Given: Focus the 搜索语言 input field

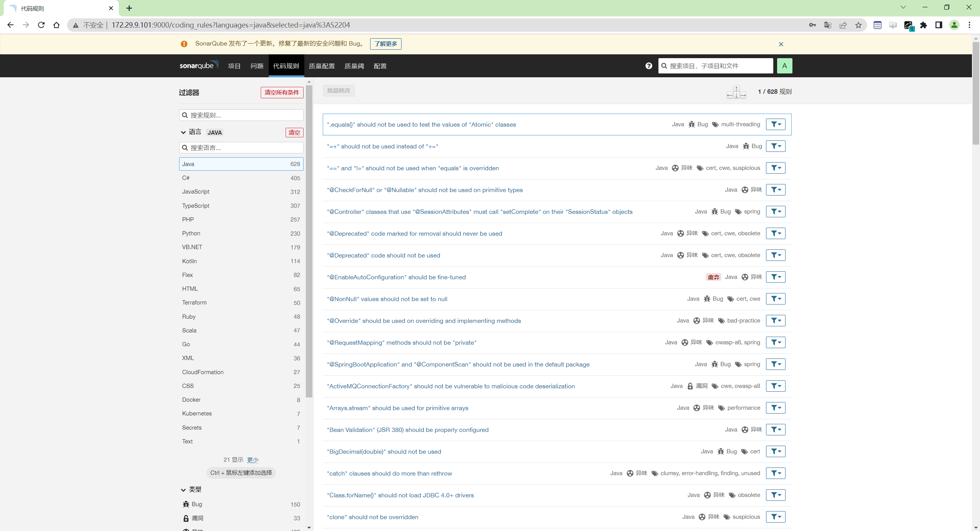Looking at the screenshot, I should [x=241, y=148].
